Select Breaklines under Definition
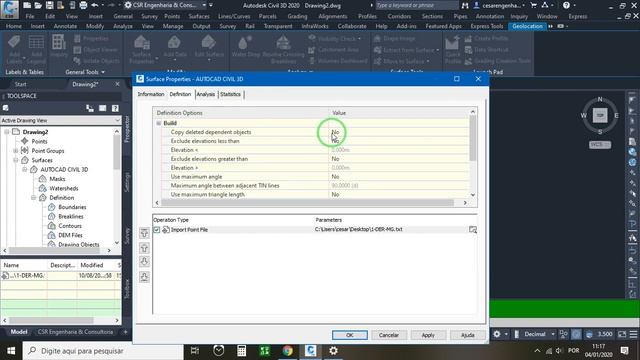The image size is (640, 360). click(71, 216)
